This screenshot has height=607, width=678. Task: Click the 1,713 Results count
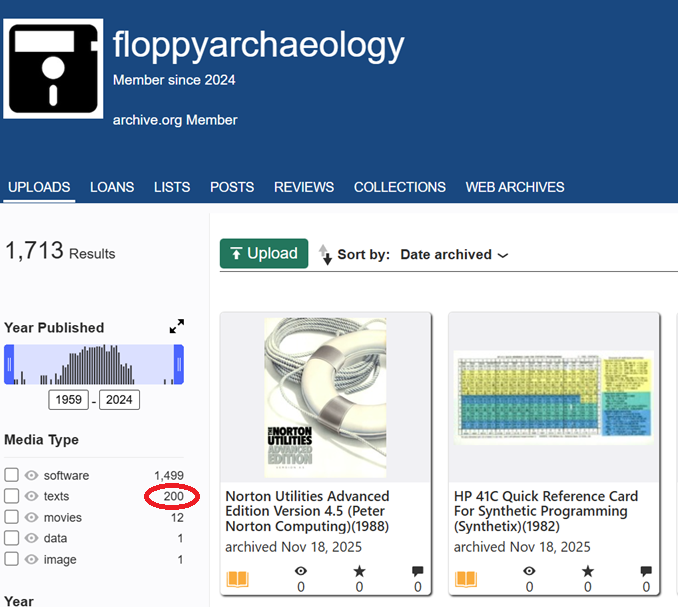(60, 251)
